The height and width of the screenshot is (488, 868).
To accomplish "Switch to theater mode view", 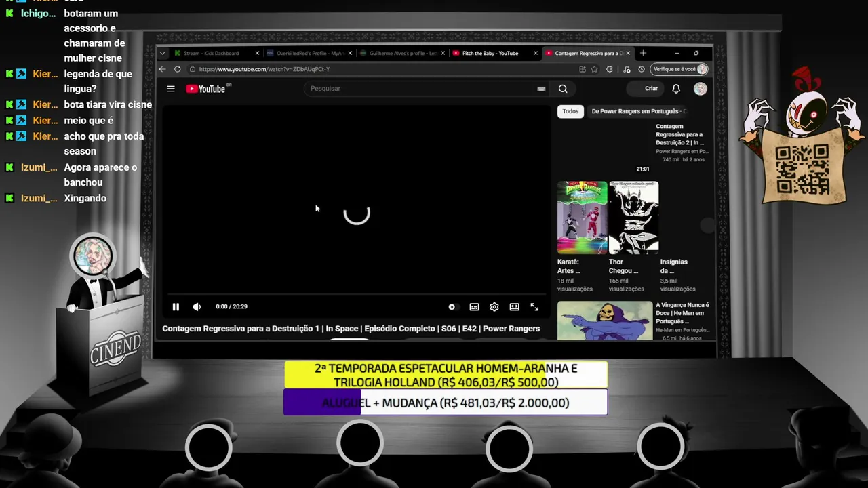I will [515, 307].
